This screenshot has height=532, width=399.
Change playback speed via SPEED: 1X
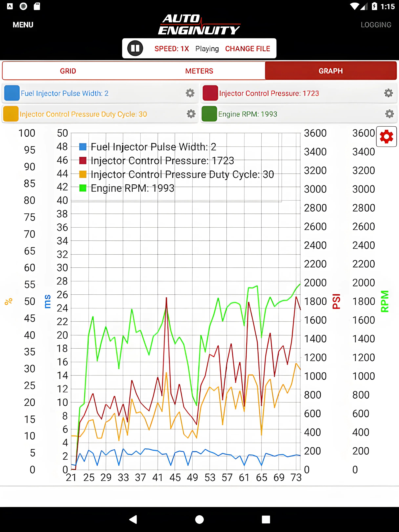172,49
